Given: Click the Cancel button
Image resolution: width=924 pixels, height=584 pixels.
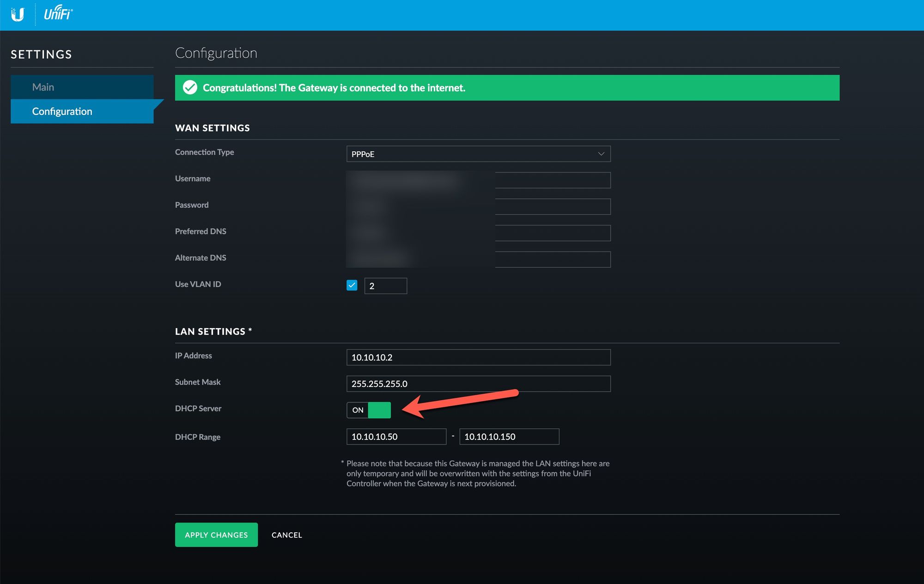Looking at the screenshot, I should (x=286, y=535).
